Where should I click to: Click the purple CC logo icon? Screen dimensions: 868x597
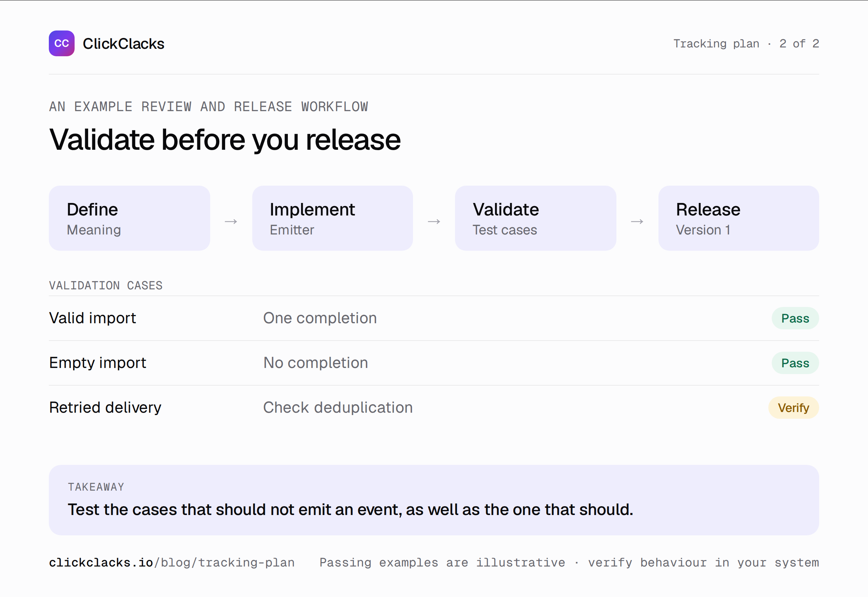61,43
